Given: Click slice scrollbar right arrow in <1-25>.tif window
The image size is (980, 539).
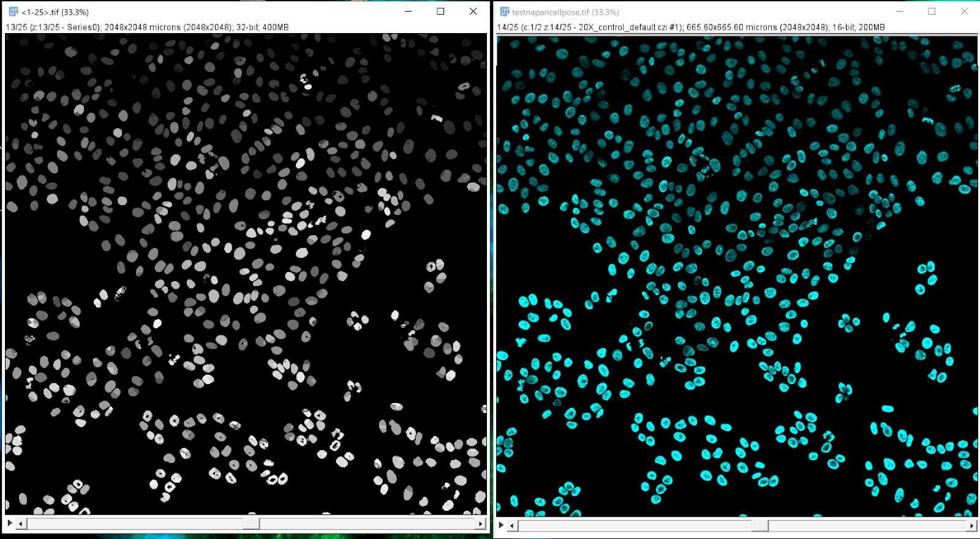Looking at the screenshot, I should pos(481,524).
